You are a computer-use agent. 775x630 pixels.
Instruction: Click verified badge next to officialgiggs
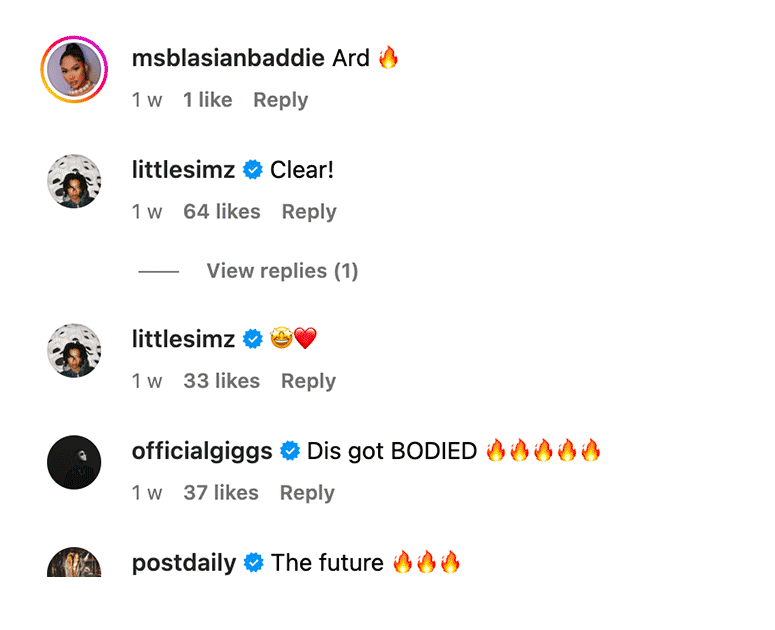290,452
